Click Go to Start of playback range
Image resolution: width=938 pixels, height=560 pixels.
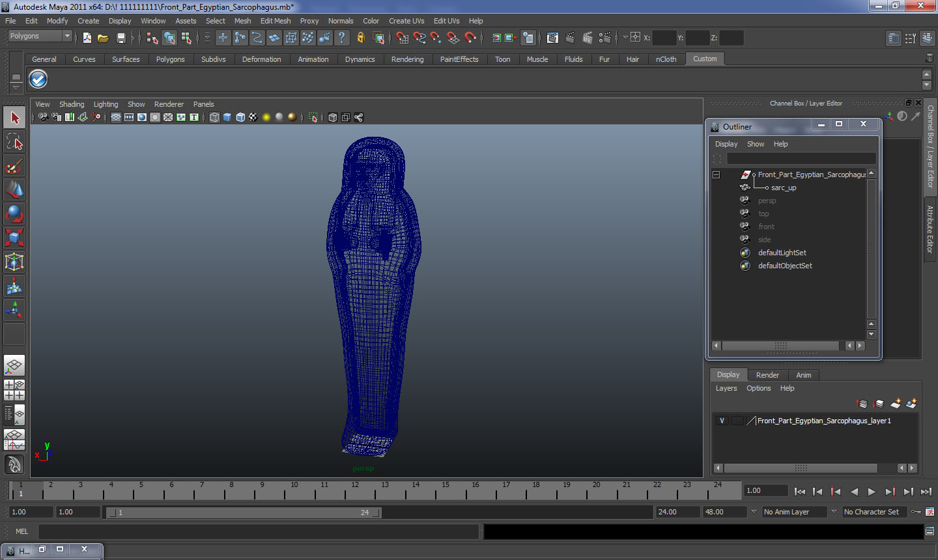[800, 492]
